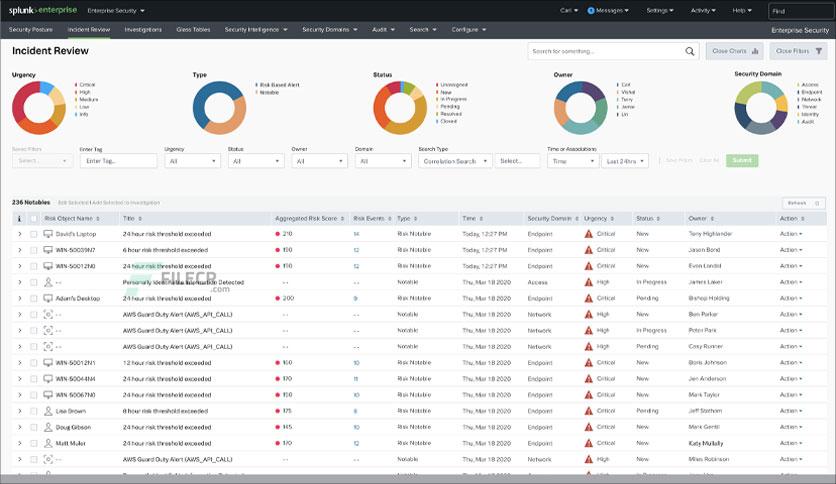Sort the table by Owner column

[x=712, y=219]
